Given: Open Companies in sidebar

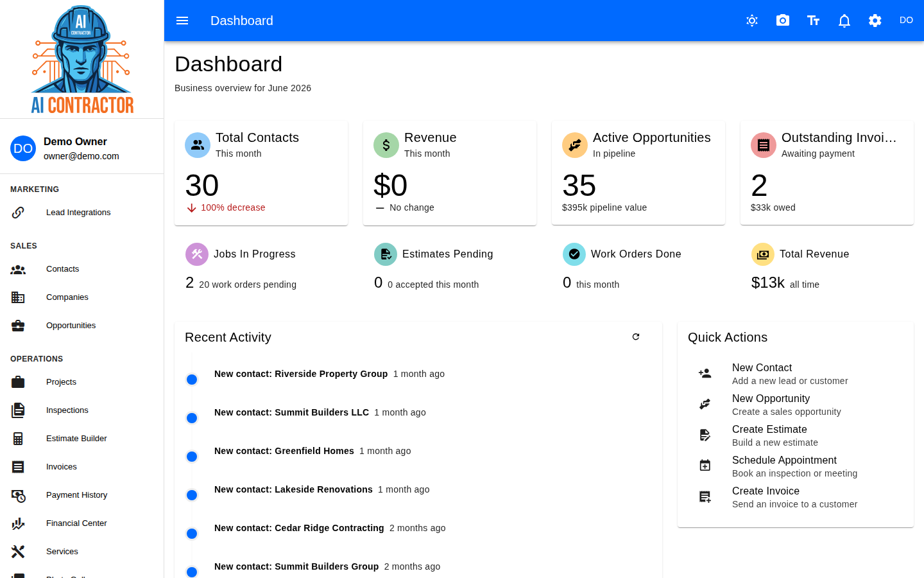Looking at the screenshot, I should click(x=82, y=297).
